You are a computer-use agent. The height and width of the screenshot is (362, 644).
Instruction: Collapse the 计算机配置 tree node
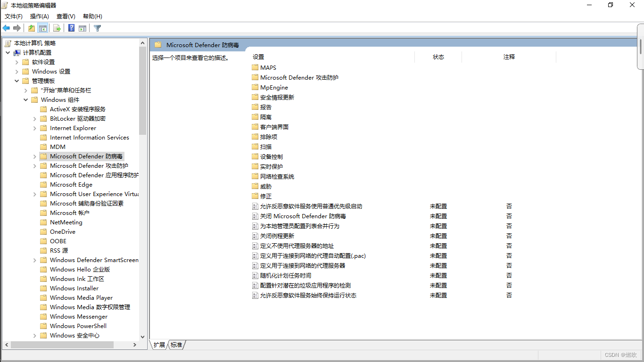(x=8, y=52)
